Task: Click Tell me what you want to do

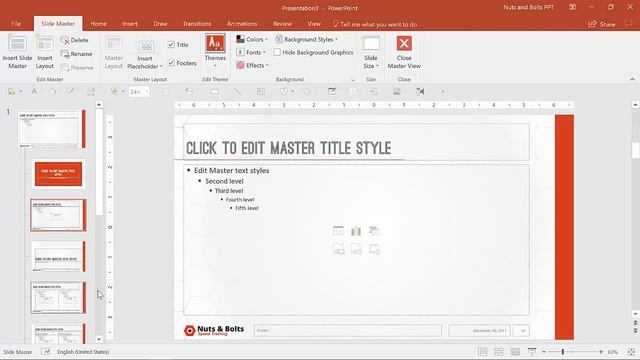Action: pos(375,24)
